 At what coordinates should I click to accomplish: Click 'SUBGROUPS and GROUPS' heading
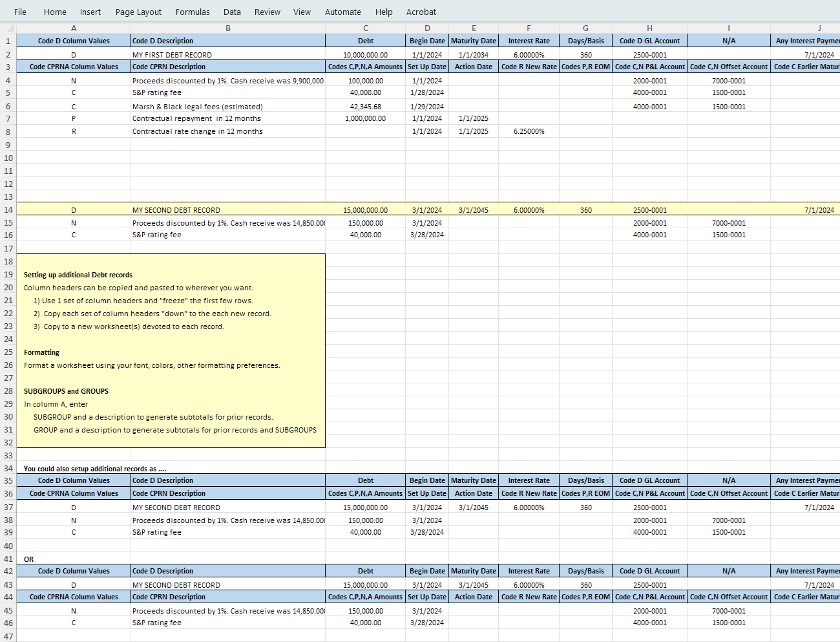[x=66, y=391]
